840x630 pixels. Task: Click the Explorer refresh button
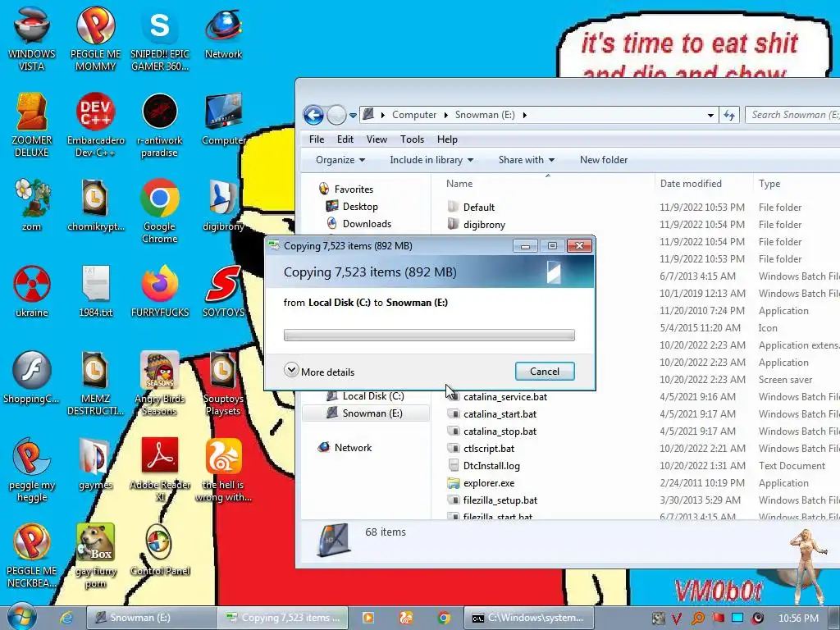pyautogui.click(x=729, y=115)
